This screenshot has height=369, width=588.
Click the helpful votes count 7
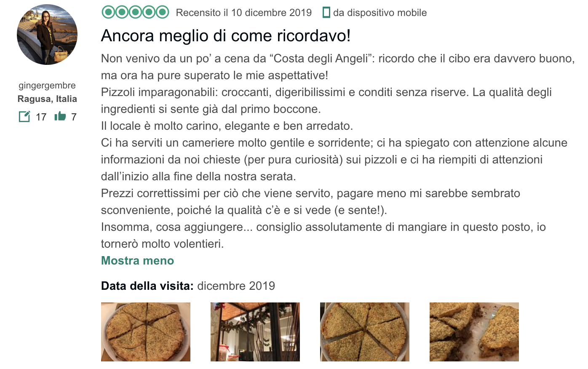pos(74,117)
